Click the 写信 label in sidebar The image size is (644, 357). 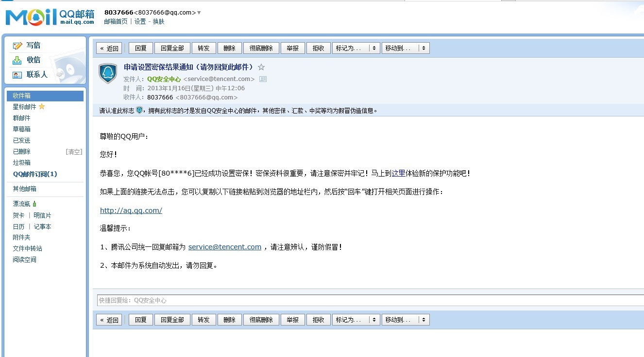click(34, 46)
